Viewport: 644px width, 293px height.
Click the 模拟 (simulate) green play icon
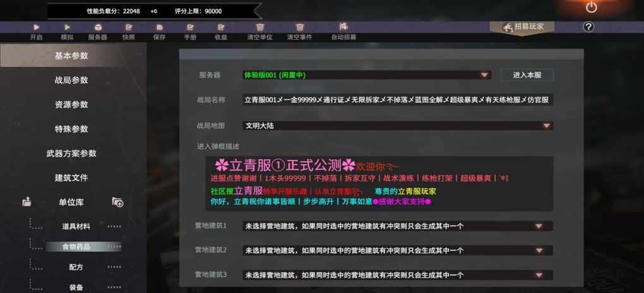67,28
